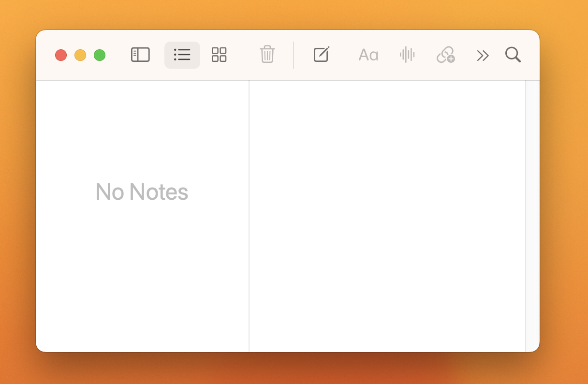The image size is (588, 384).
Task: Switch to list view
Action: click(x=182, y=55)
